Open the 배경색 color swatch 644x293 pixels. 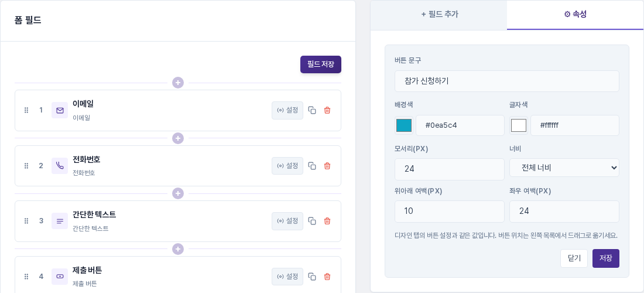pos(404,125)
